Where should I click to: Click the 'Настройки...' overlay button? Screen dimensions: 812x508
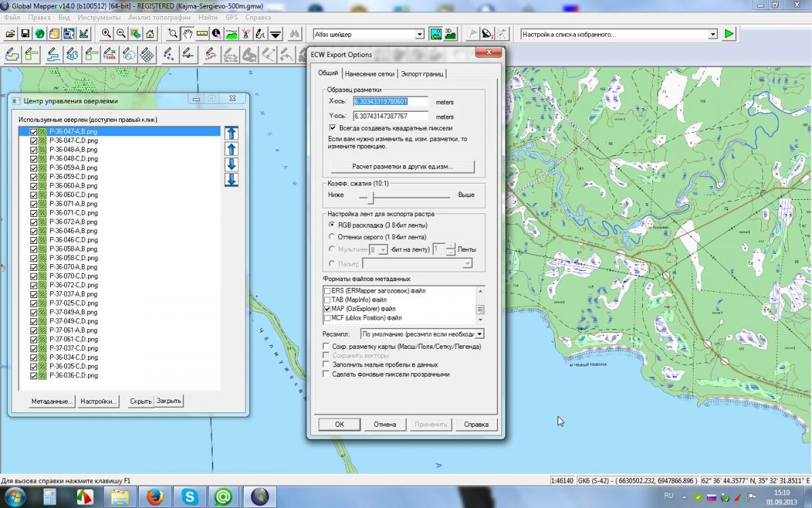tap(99, 401)
